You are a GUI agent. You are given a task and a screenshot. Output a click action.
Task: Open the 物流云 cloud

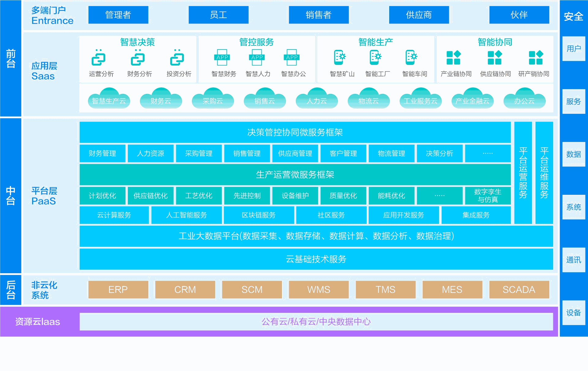369,98
